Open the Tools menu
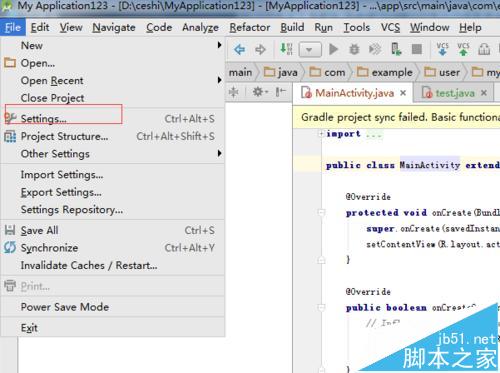The width and height of the screenshot is (500, 373). click(357, 27)
